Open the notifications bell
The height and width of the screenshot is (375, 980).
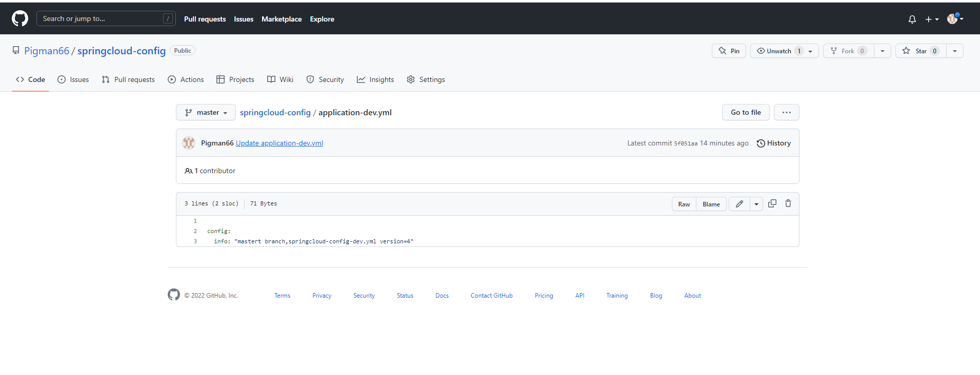pyautogui.click(x=912, y=19)
